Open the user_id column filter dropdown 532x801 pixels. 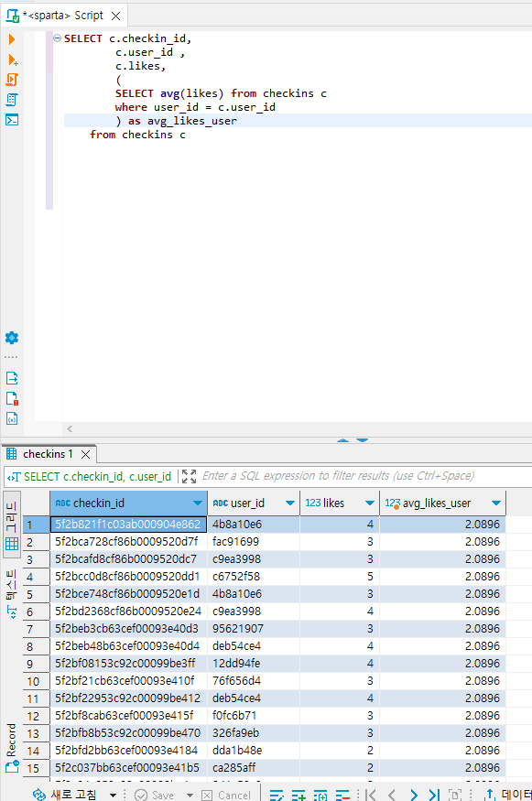[x=290, y=503]
